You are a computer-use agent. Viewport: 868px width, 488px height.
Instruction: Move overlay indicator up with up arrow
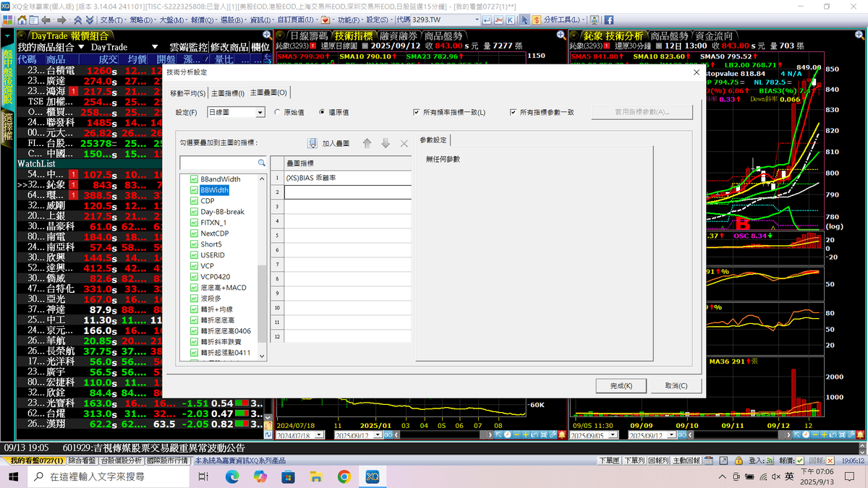point(367,143)
